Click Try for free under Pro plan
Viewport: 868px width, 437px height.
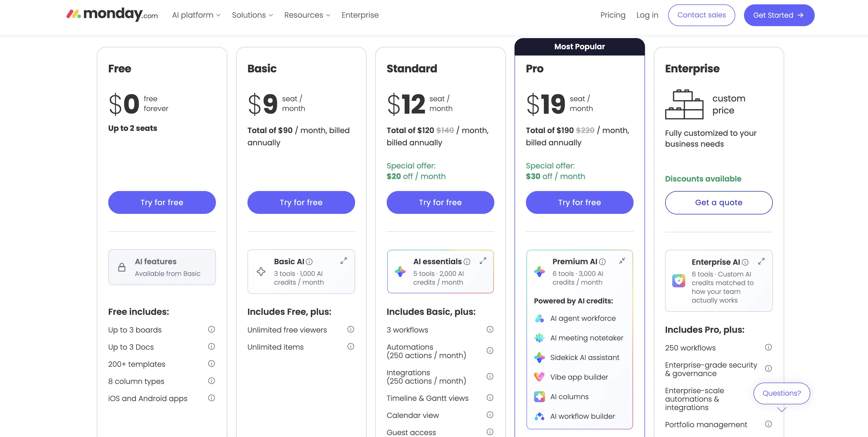point(579,202)
